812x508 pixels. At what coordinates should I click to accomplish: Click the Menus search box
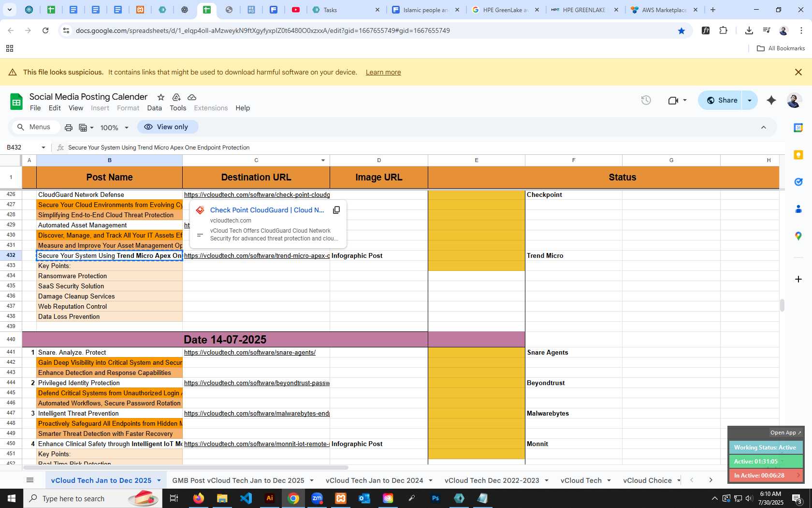pyautogui.click(x=35, y=127)
